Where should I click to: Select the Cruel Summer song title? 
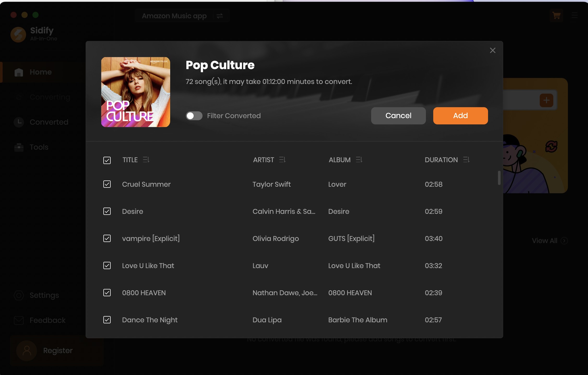[146, 184]
